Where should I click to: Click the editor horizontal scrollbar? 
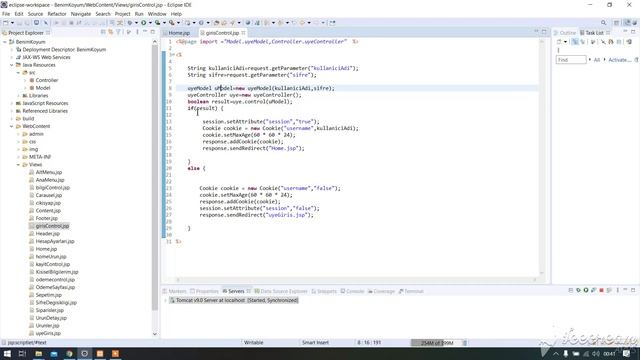tap(356, 280)
